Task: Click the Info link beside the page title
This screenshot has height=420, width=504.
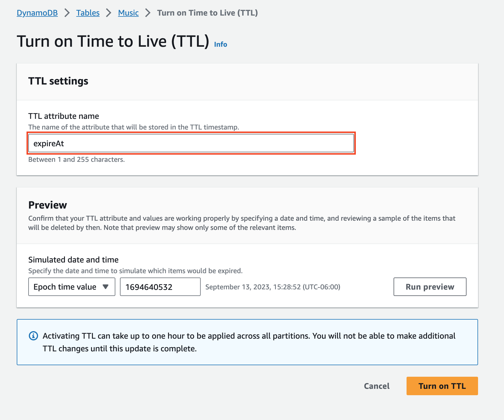Action: click(x=220, y=44)
